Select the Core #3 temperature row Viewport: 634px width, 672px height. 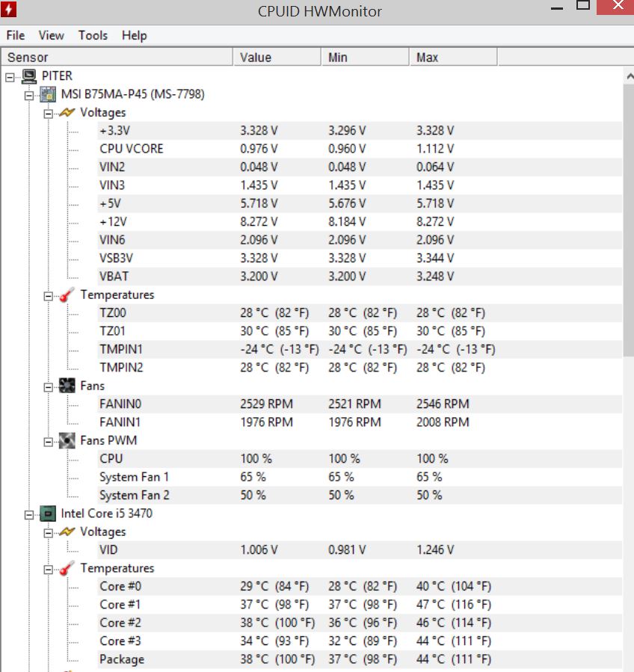tap(359, 641)
